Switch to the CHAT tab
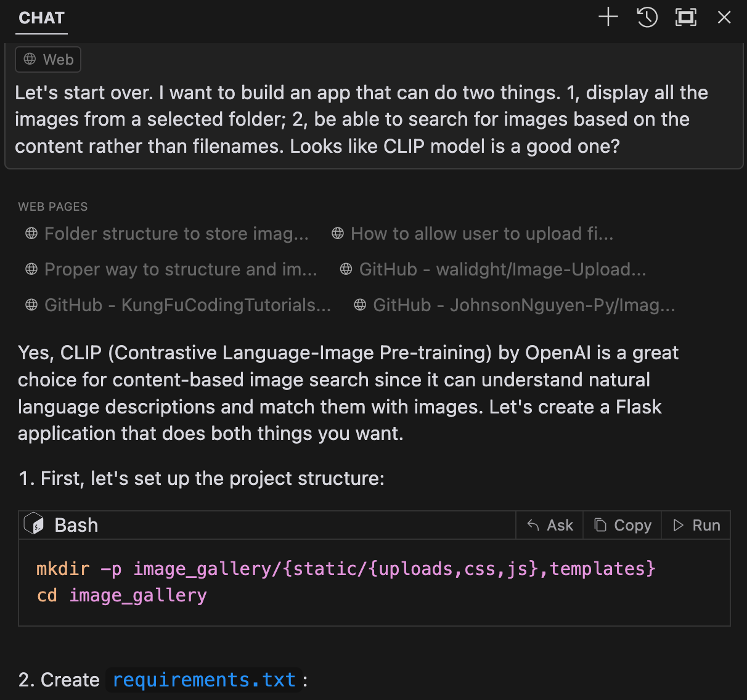Image resolution: width=747 pixels, height=700 pixels. (x=41, y=18)
